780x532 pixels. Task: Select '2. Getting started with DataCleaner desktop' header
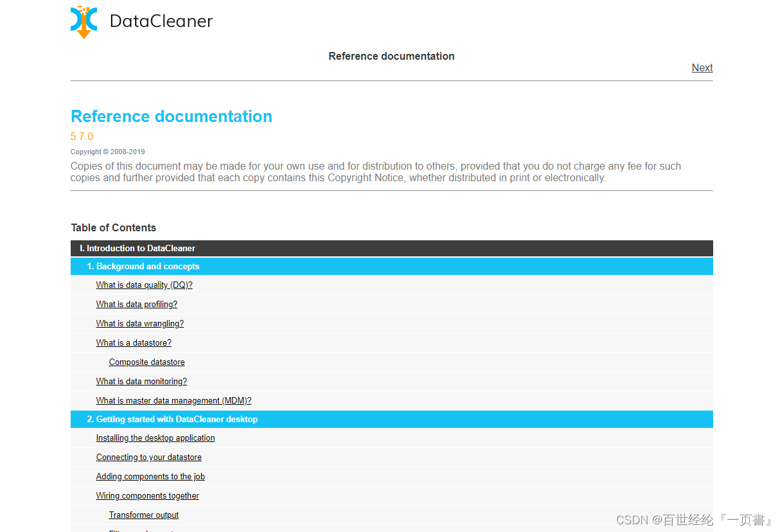tap(392, 419)
